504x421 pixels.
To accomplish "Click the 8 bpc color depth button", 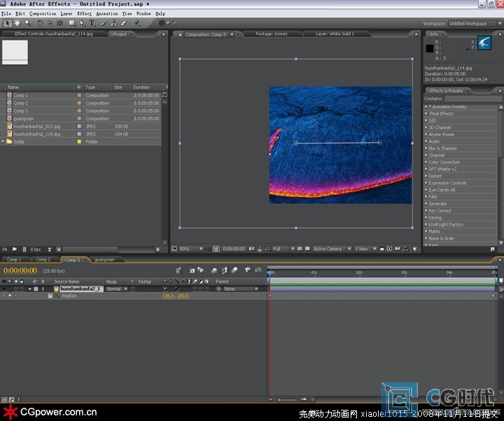I will click(x=35, y=249).
